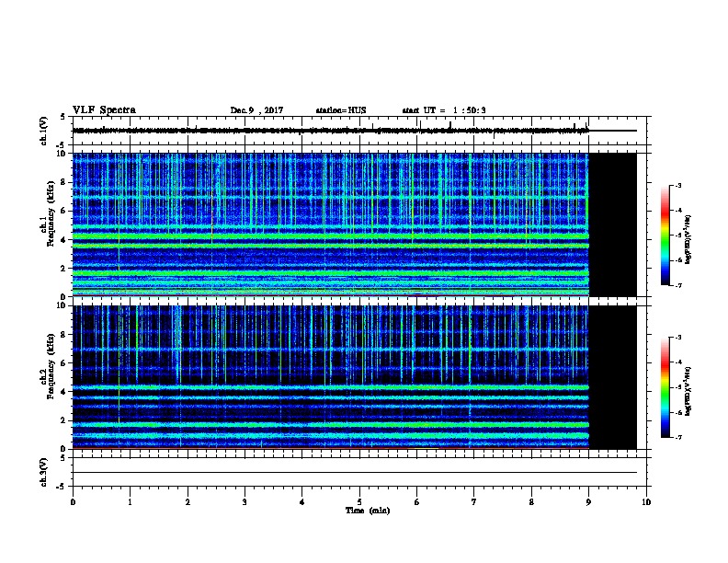Click the VLF Spectra title
The image size is (728, 563).
(x=104, y=110)
